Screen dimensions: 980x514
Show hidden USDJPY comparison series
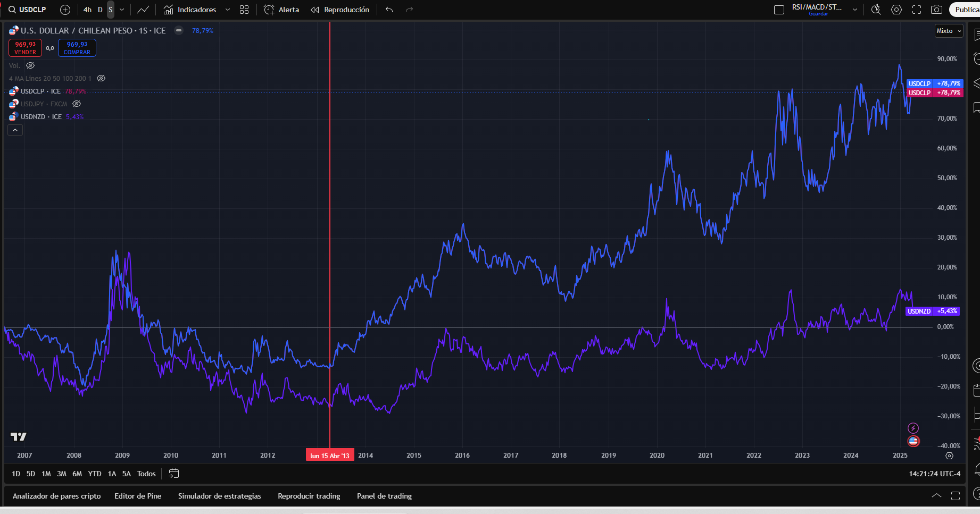pos(77,104)
